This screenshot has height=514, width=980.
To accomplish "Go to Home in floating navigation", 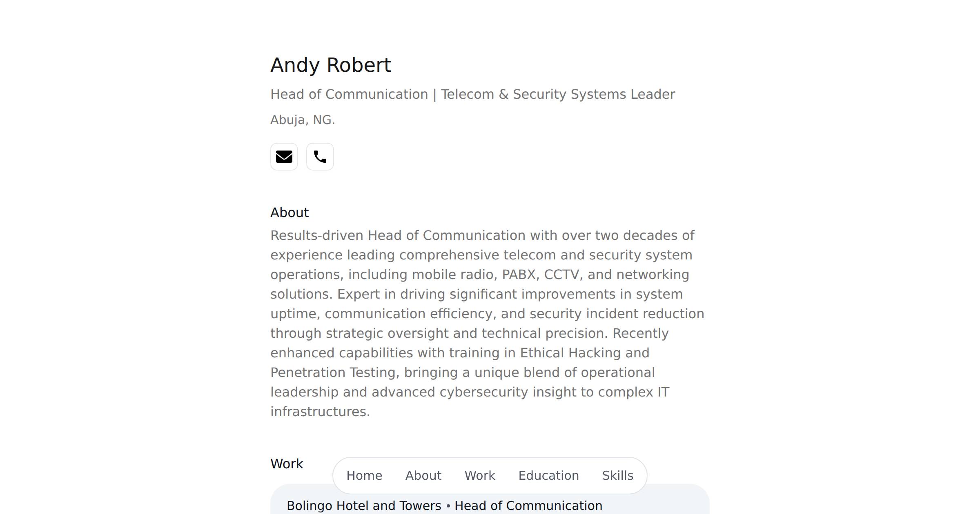I will tap(364, 476).
